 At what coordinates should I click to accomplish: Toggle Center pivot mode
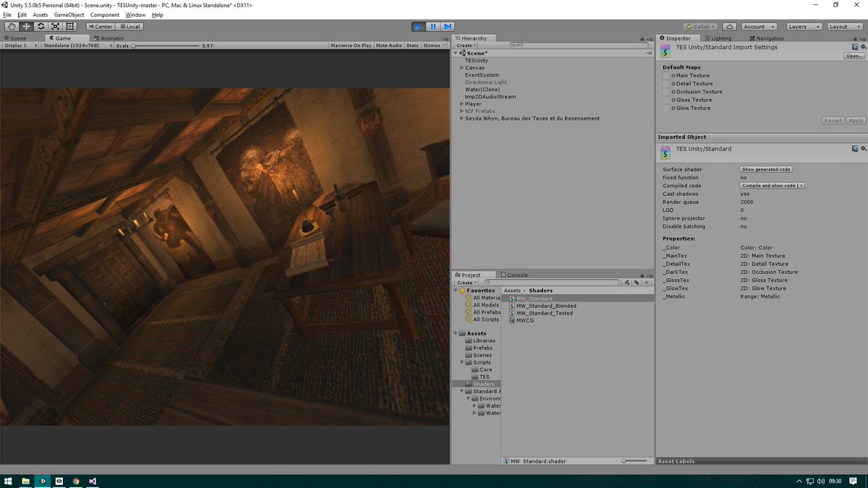99,27
